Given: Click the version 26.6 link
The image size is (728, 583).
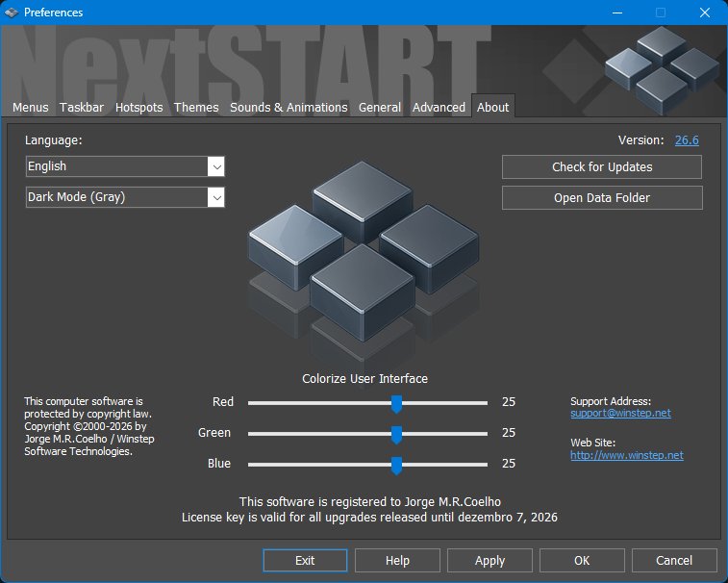Looking at the screenshot, I should click(x=687, y=139).
